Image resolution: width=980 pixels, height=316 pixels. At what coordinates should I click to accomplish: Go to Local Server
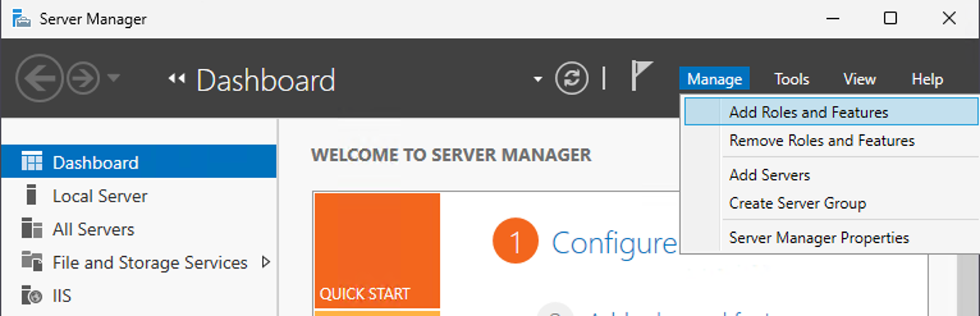tap(139, 196)
